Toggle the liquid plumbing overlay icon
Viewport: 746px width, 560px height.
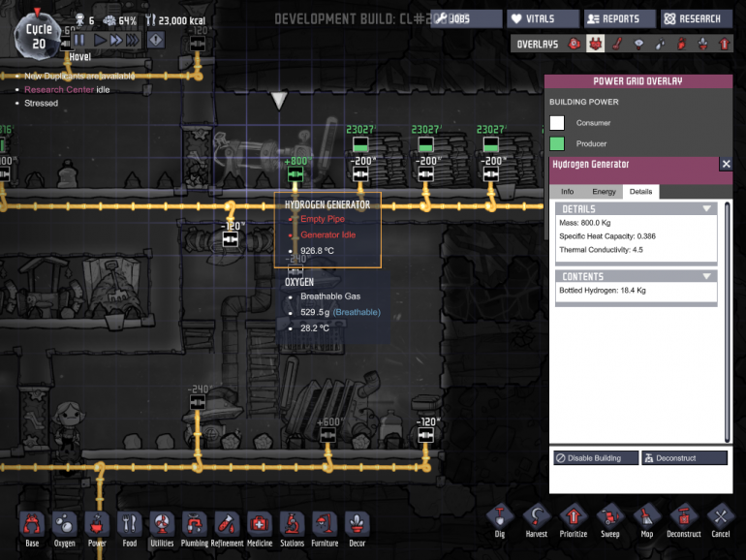[660, 45]
